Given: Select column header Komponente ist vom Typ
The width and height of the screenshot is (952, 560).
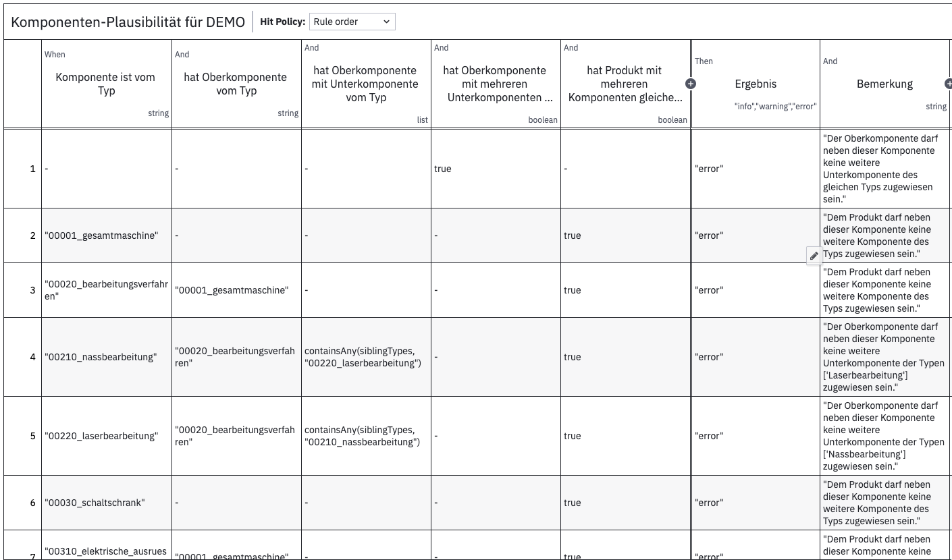Looking at the screenshot, I should (x=107, y=84).
